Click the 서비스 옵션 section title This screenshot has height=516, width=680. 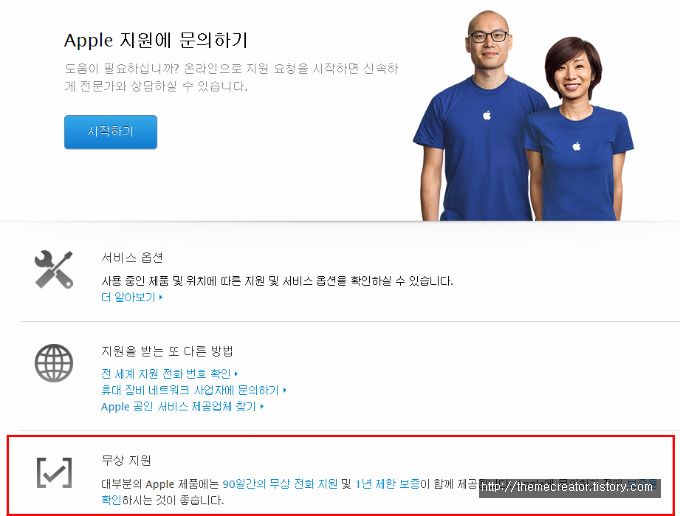tap(132, 258)
